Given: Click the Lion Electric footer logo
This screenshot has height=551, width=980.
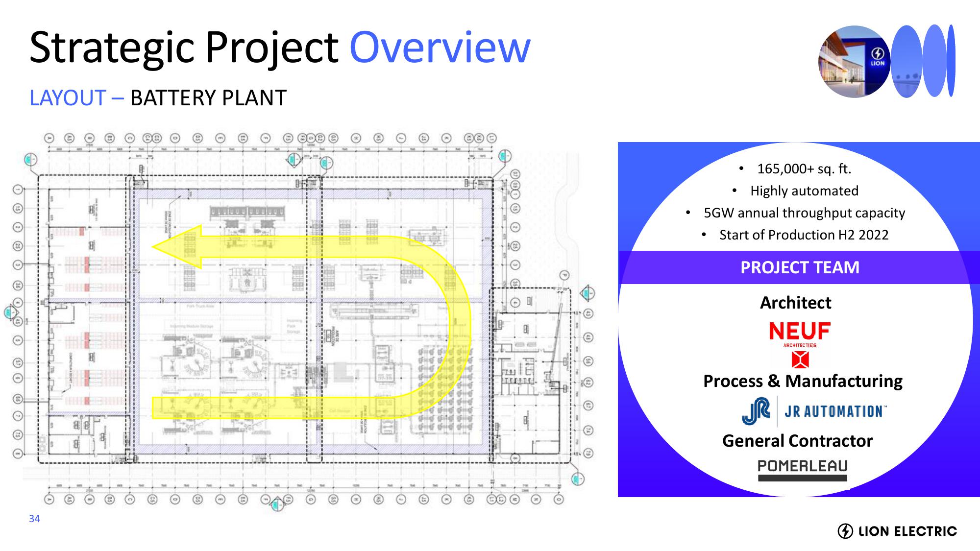Looking at the screenshot, I should (897, 531).
